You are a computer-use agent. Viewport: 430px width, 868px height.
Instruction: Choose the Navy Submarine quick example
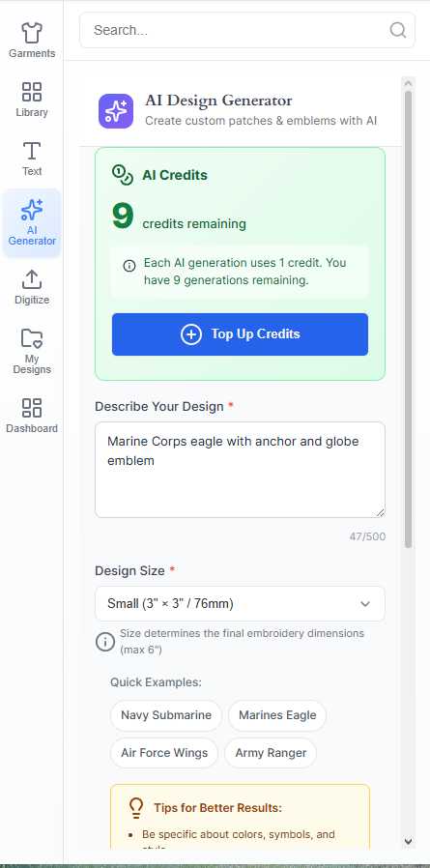point(166,715)
